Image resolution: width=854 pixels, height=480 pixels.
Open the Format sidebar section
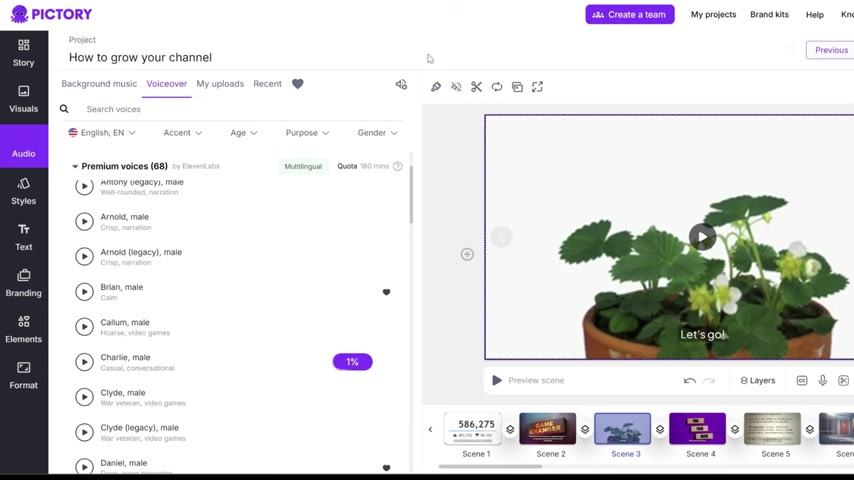point(23,375)
